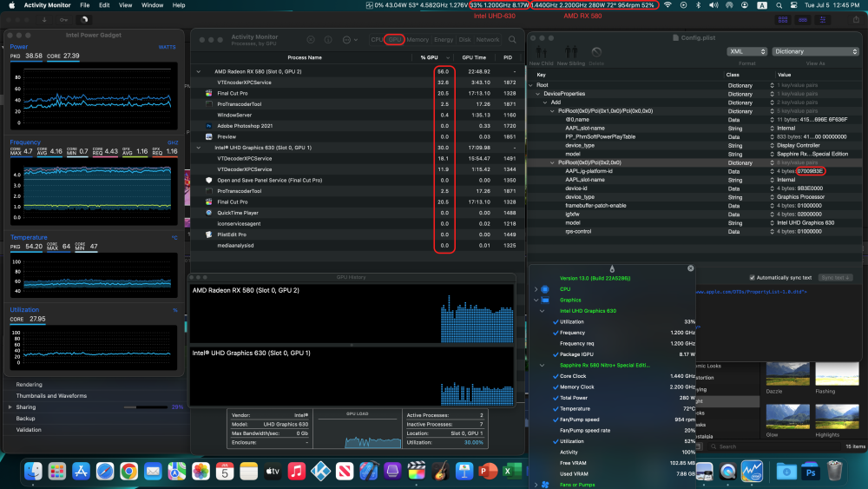Image resolution: width=868 pixels, height=489 pixels.
Task: Open the Trash in the Dock
Action: click(x=834, y=472)
